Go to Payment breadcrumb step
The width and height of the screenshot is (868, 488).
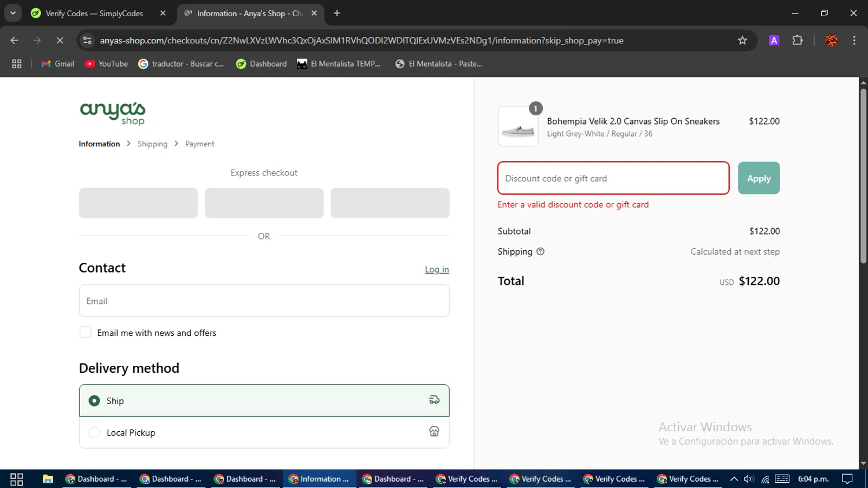(x=200, y=144)
